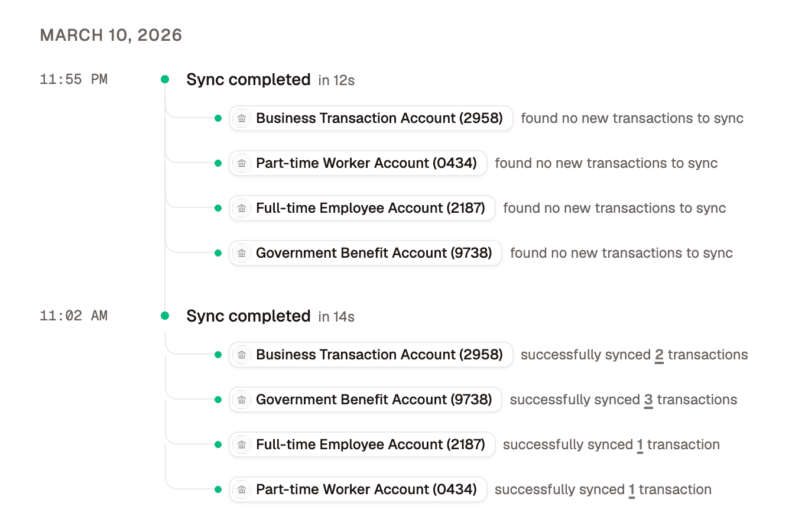This screenshot has width=792, height=532.
Task: Click the bank icon for Government Benefit Account in the 11:02 AM sync
Action: pyautogui.click(x=242, y=400)
